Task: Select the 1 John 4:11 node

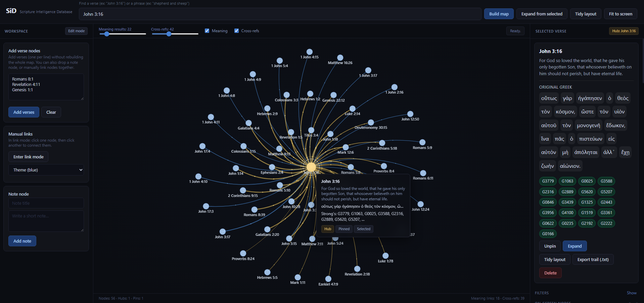Action: click(x=211, y=117)
